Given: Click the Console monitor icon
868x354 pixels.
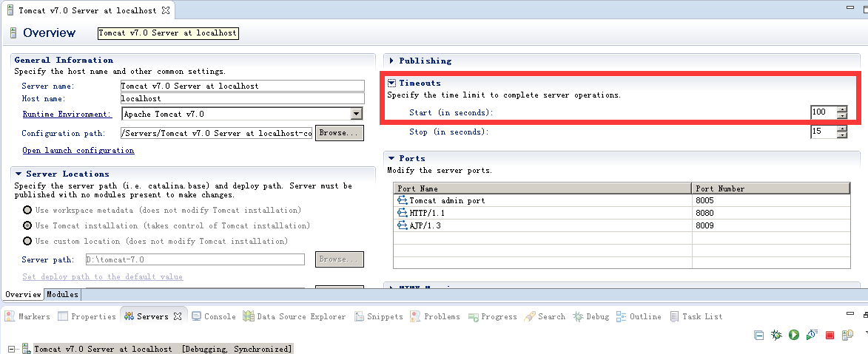Looking at the screenshot, I should (196, 316).
